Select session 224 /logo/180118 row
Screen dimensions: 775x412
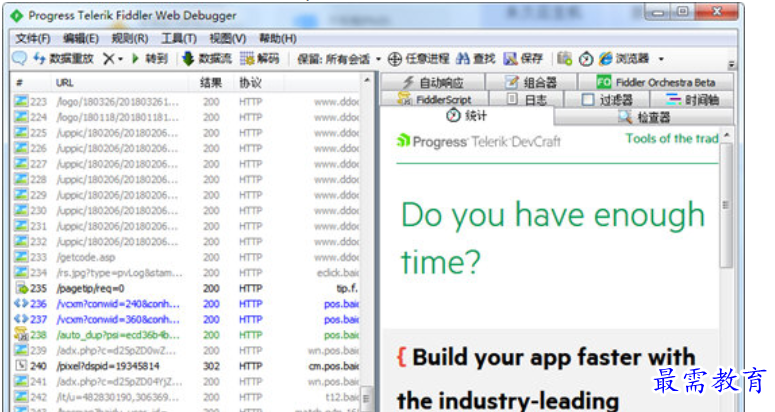pos(187,117)
